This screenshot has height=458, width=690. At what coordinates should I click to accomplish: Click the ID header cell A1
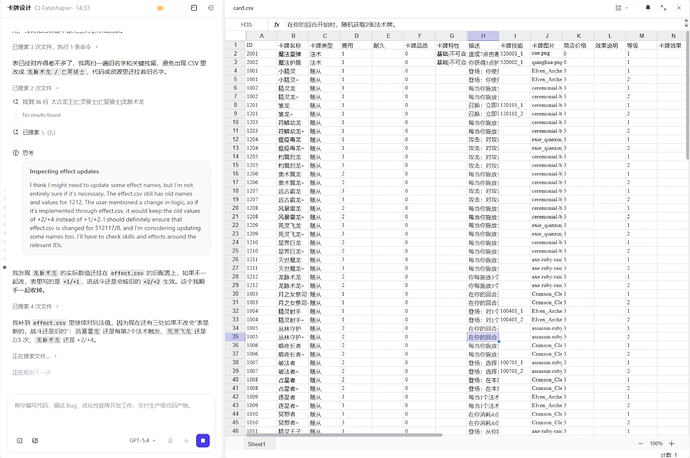pos(261,45)
